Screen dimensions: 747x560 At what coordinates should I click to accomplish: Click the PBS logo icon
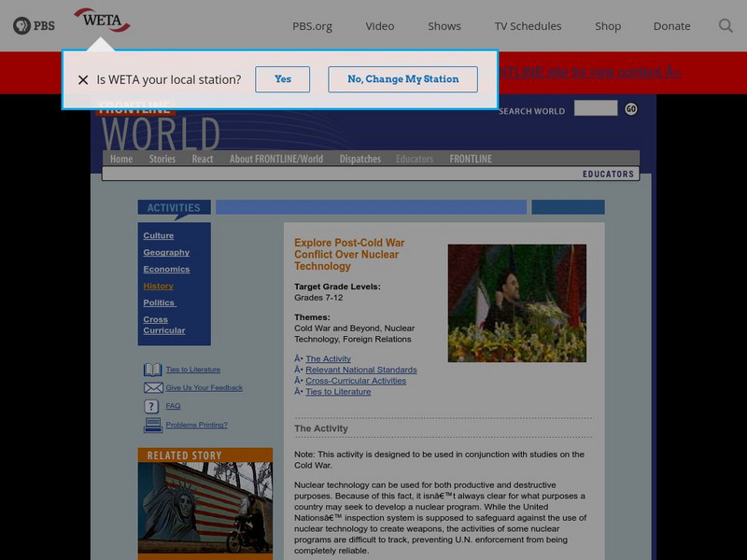[x=34, y=26]
